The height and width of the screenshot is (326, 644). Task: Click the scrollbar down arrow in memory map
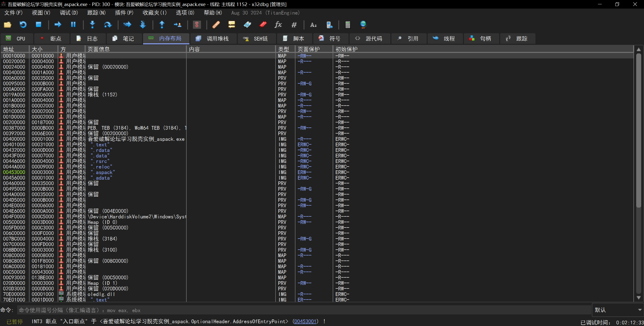click(x=638, y=298)
